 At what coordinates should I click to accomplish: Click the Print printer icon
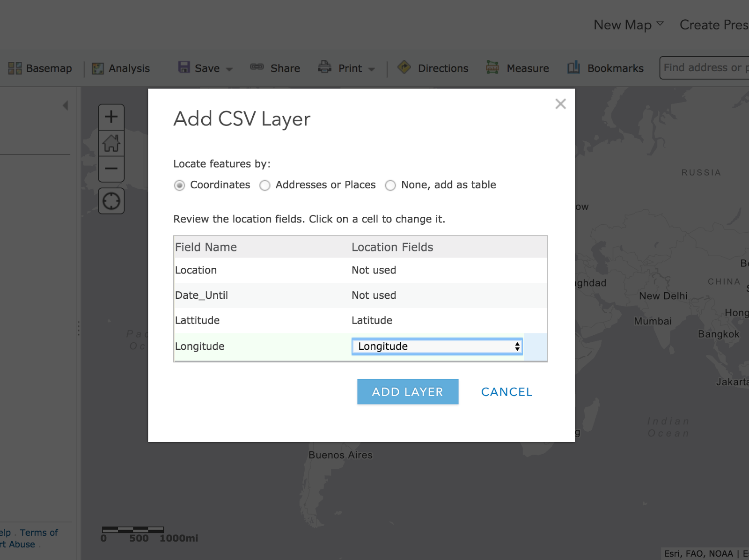point(324,67)
